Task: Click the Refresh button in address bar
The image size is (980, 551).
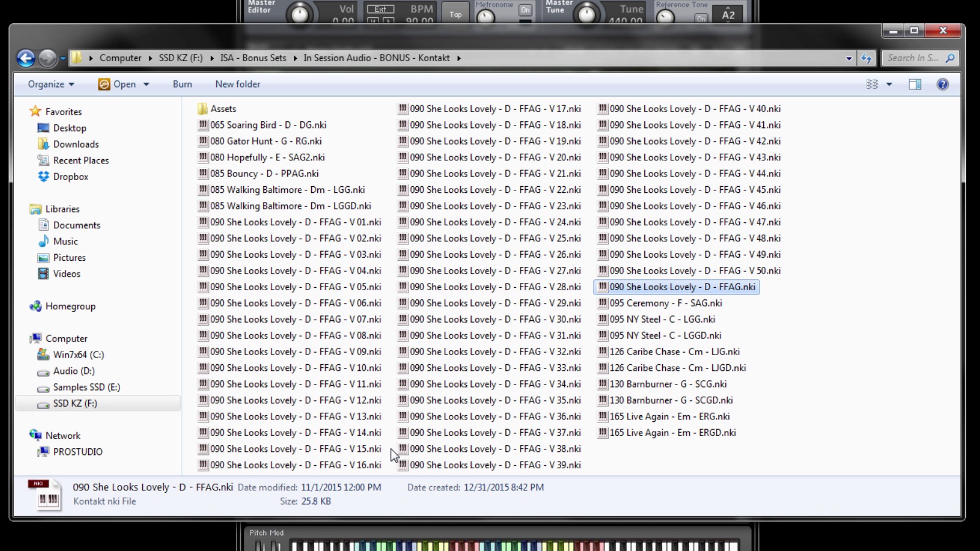Action: coord(866,58)
